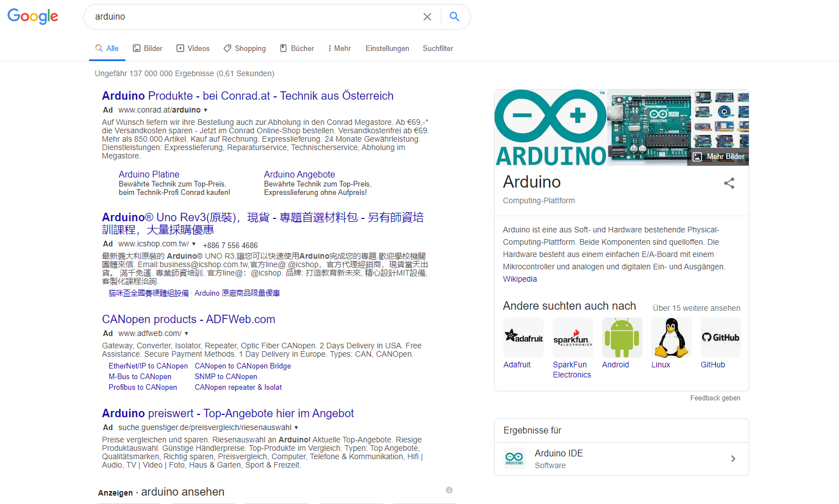Viewport: 839px width, 504px height.
Task: Follow the Wikipedia link in knowledge panel
Action: point(520,279)
